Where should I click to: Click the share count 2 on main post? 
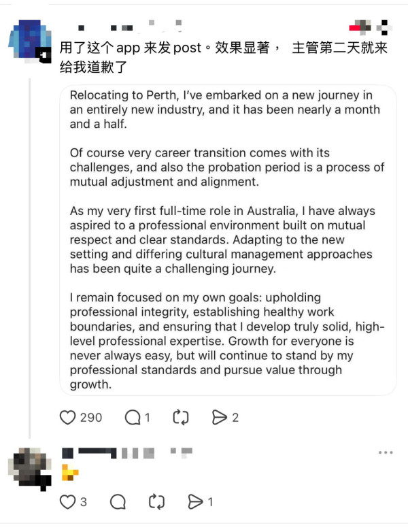pos(235,417)
